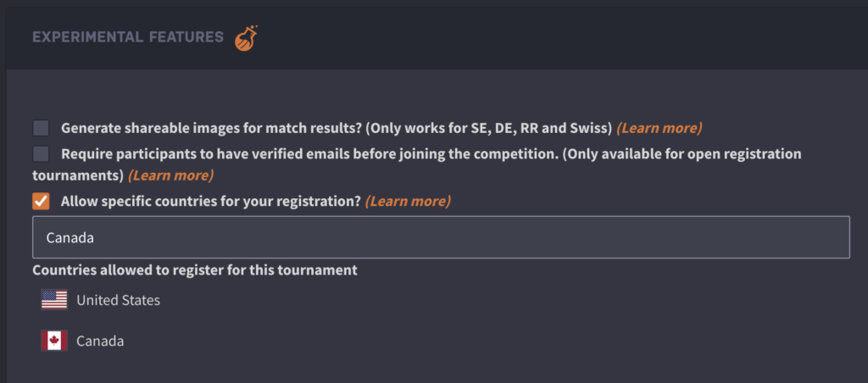Tick the verified emails requirement checkbox
The width and height of the screenshot is (868, 383).
pyautogui.click(x=41, y=154)
